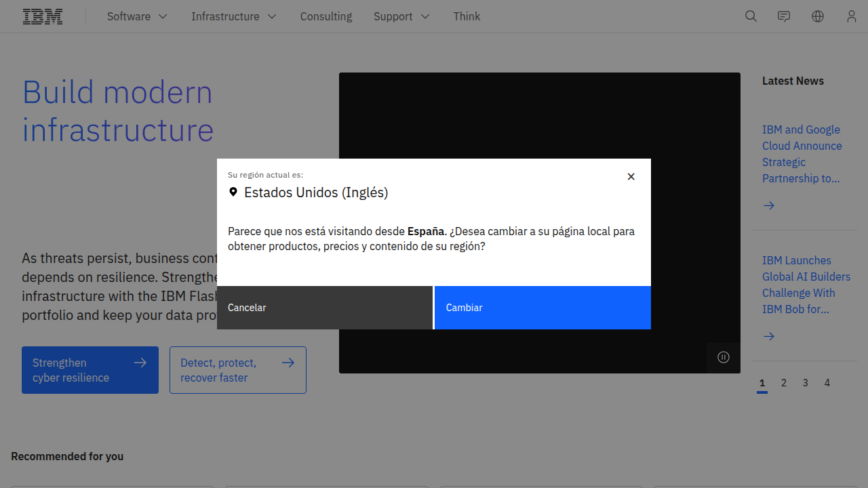Click the globe region selector icon

[818, 16]
